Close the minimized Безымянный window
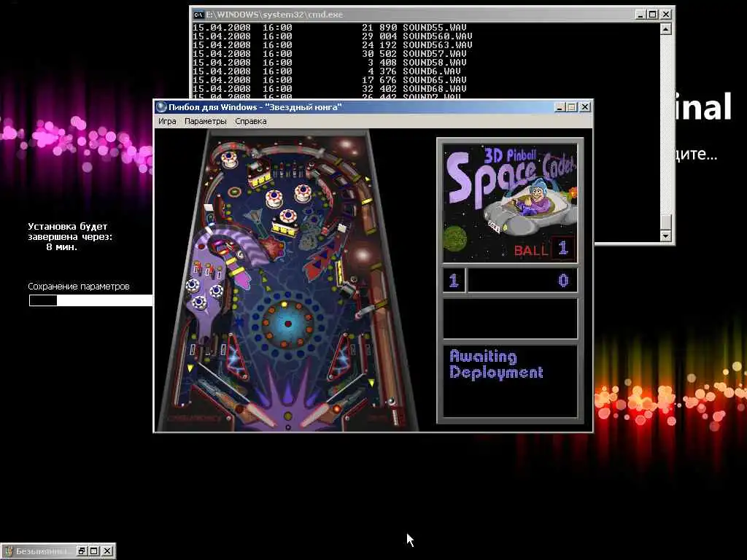 [x=107, y=551]
